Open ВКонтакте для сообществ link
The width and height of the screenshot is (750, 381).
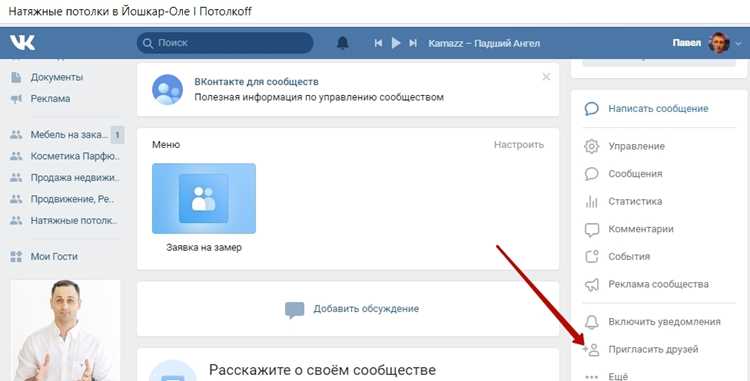tap(256, 82)
